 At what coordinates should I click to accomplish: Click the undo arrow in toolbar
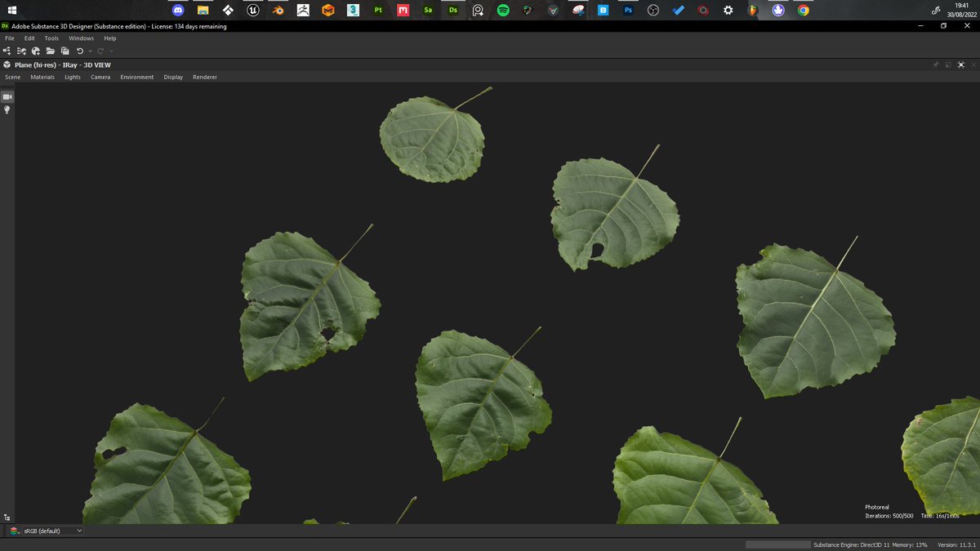80,51
